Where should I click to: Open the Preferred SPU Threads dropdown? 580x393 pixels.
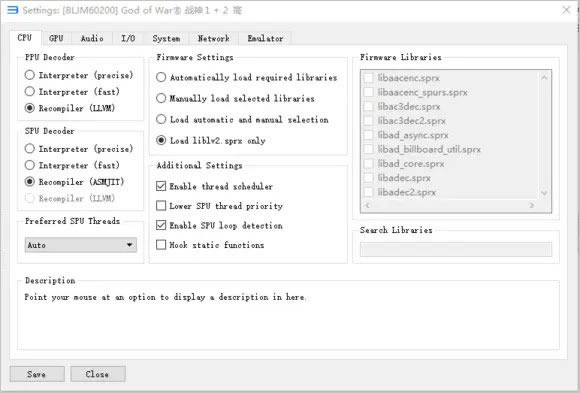coord(81,245)
